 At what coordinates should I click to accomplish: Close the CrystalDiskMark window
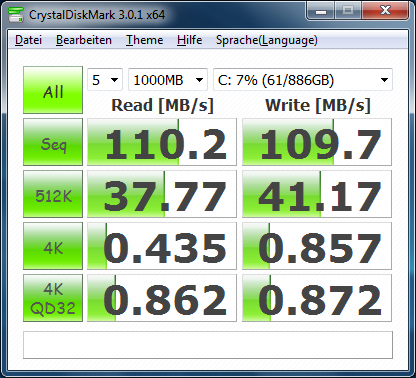point(385,10)
